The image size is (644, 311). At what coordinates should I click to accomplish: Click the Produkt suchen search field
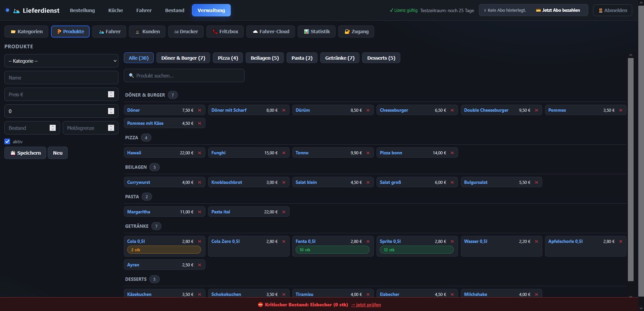pyautogui.click(x=184, y=76)
